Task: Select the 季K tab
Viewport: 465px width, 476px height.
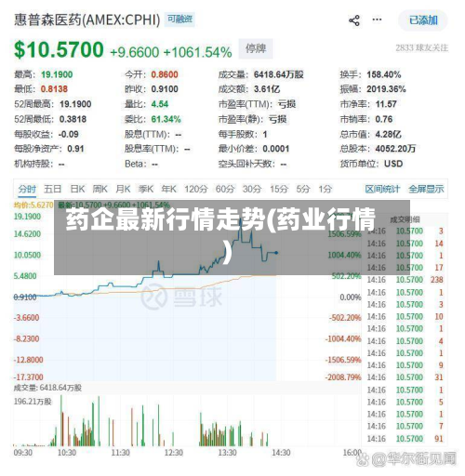Action: point(146,189)
